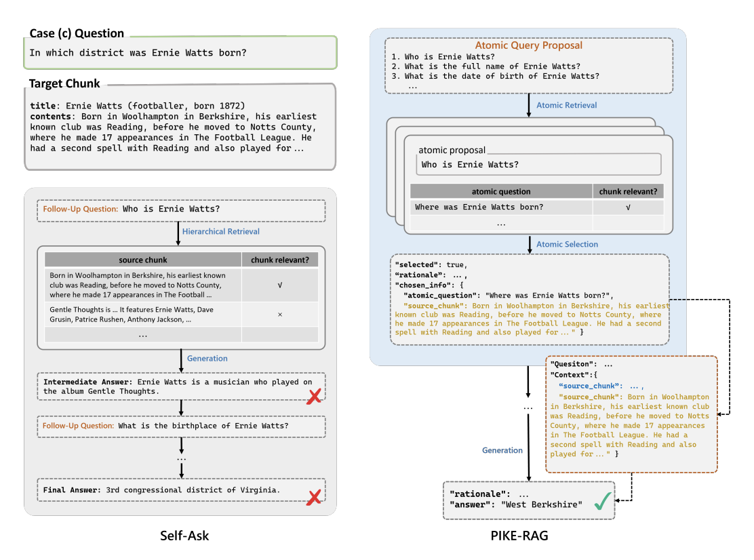Viewport: 754px width, 560px height.
Task: Click the 'source chunk' table header
Action: [143, 260]
